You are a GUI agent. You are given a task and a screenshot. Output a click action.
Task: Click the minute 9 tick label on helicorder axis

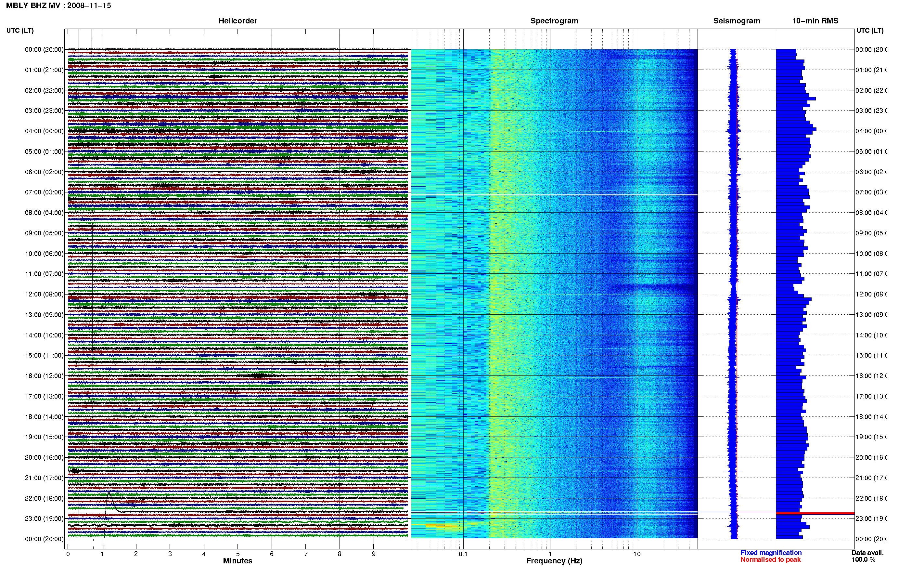coord(374,554)
